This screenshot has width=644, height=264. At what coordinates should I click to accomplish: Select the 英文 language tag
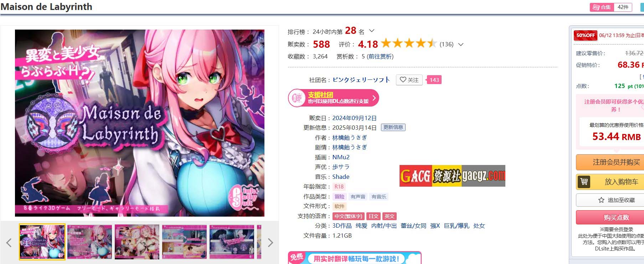pyautogui.click(x=389, y=216)
